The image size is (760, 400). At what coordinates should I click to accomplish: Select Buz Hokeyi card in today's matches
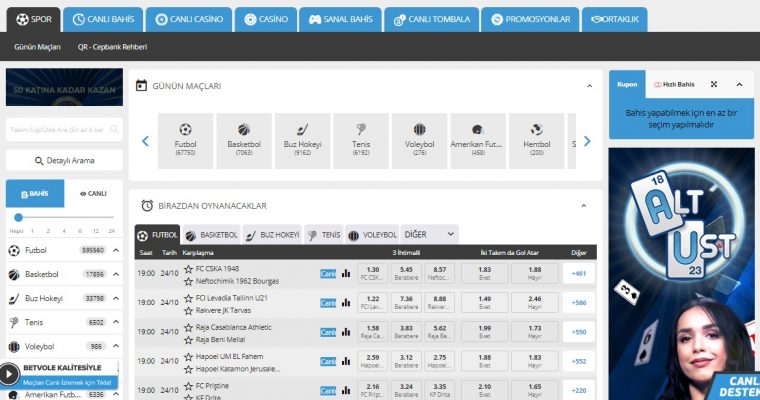302,141
